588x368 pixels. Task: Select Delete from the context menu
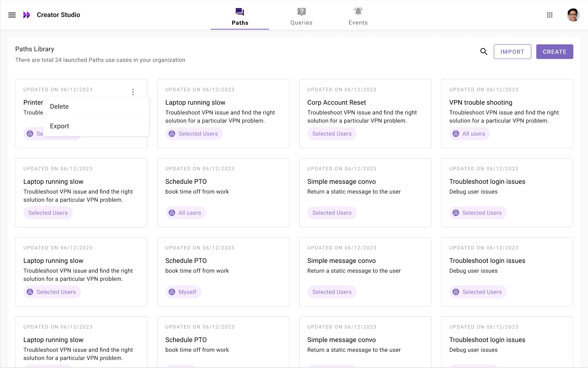point(59,107)
